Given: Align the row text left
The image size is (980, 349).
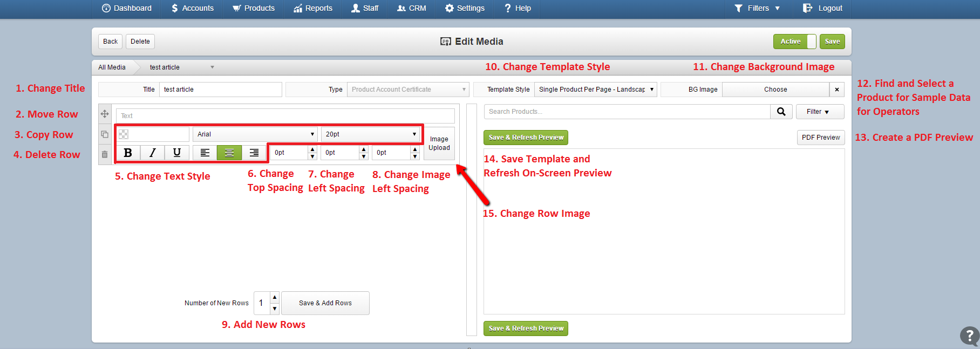Looking at the screenshot, I should click(205, 153).
